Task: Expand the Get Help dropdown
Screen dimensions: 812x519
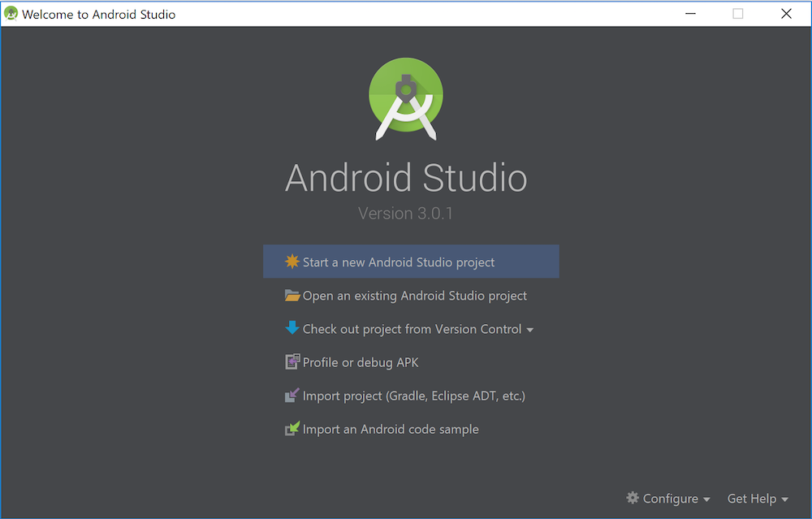Action: point(757,498)
